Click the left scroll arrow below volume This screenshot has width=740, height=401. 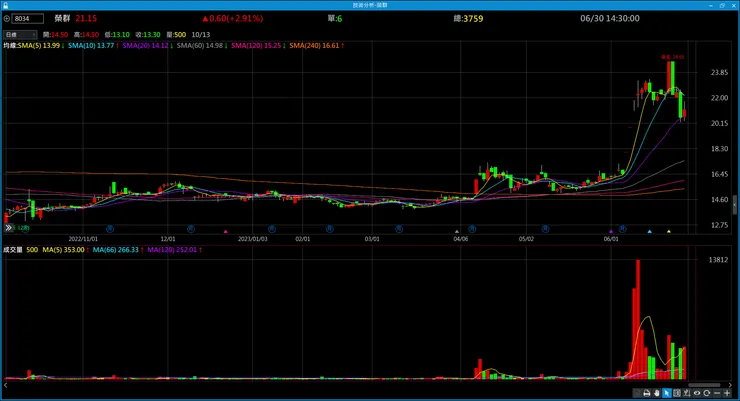(x=6, y=385)
